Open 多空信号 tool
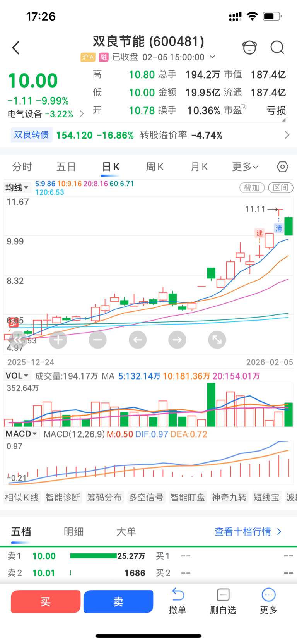Viewport: 297px width, 644px height. (146, 497)
